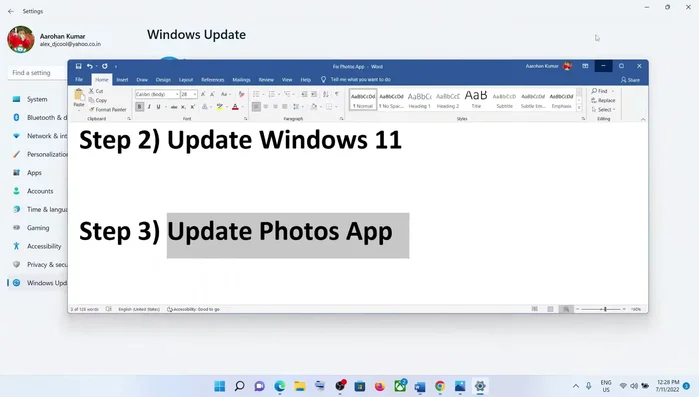Switch to the Layout tab
This screenshot has height=397, width=699.
tap(186, 80)
